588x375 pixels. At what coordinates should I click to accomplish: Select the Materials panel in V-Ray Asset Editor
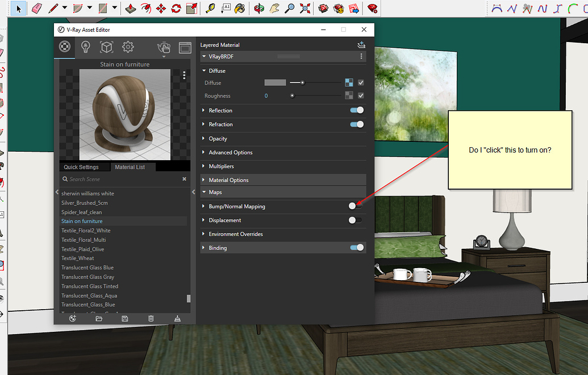(64, 47)
